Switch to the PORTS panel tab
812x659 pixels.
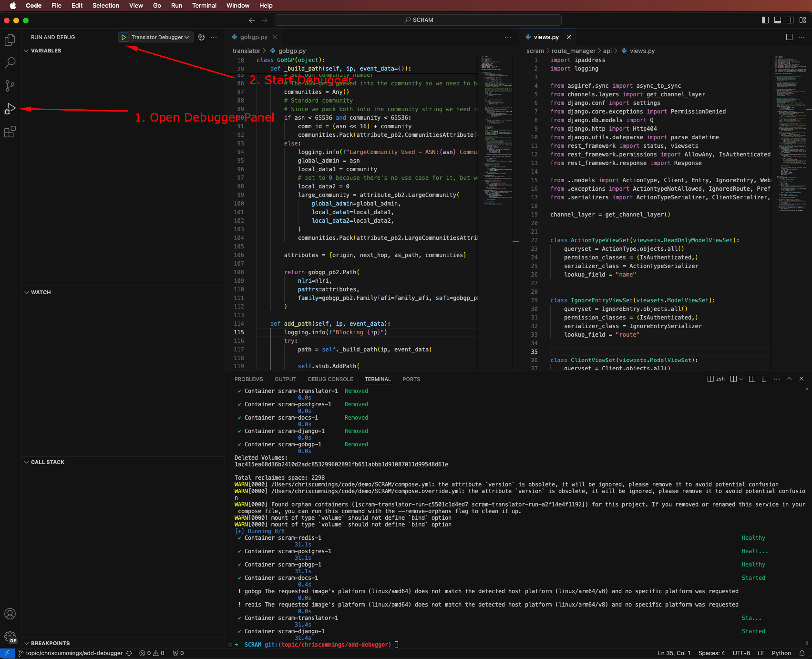pos(411,379)
